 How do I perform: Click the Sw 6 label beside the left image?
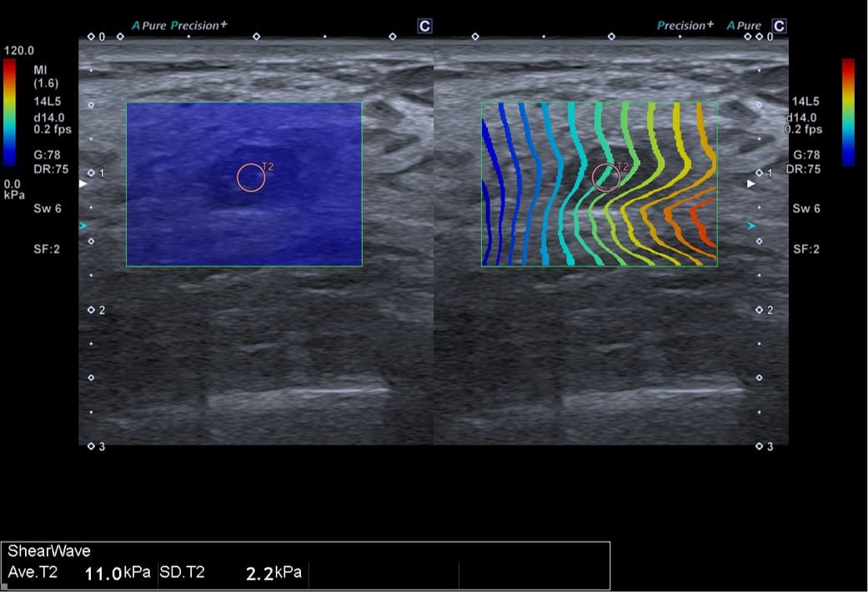click(x=48, y=208)
